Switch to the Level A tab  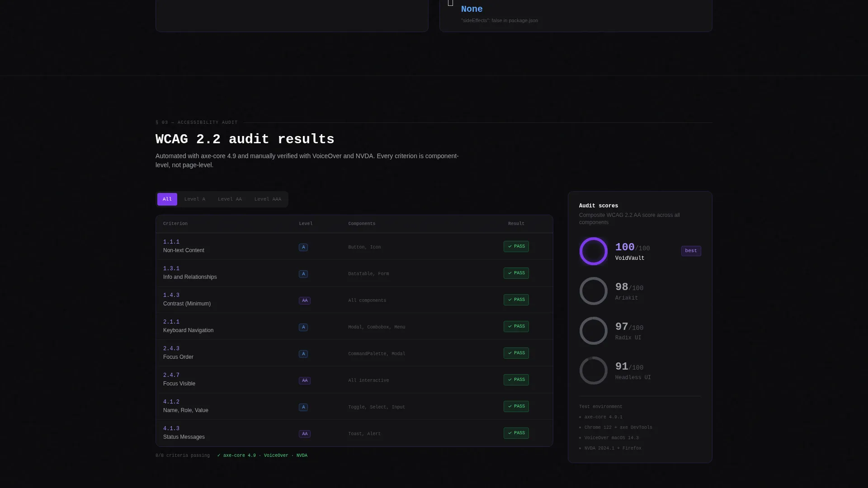tap(195, 199)
